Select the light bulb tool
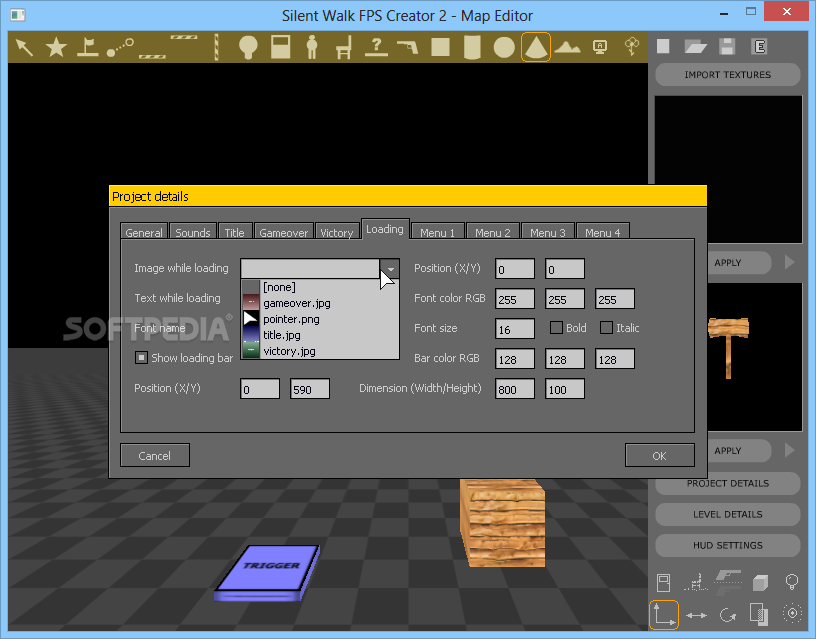Screen dimensions: 816x639 (x=248, y=47)
